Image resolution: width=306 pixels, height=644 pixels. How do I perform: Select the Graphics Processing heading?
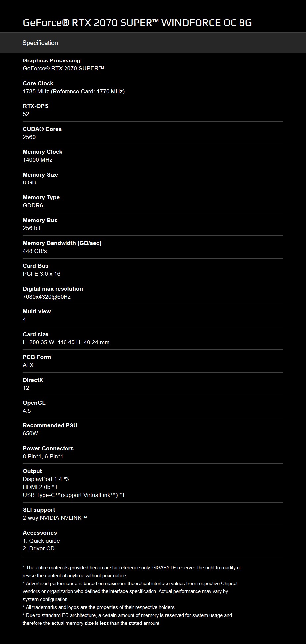click(52, 60)
